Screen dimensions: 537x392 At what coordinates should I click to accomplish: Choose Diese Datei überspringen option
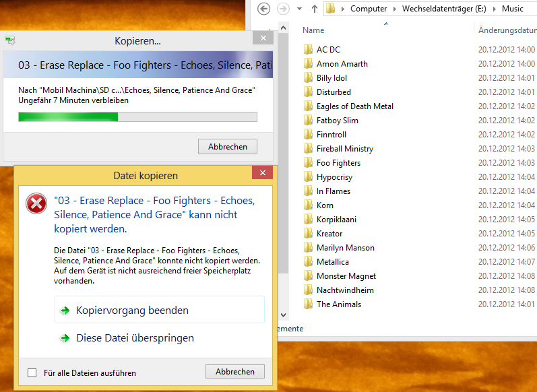click(x=160, y=338)
